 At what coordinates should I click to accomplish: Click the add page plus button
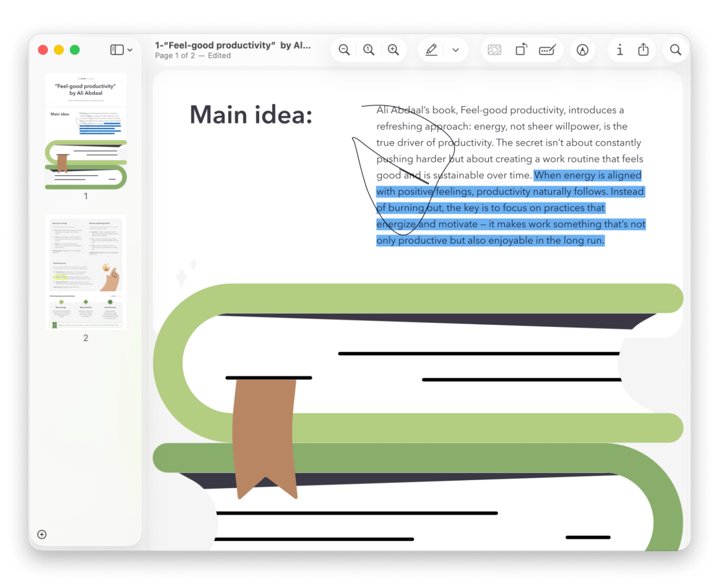[42, 535]
